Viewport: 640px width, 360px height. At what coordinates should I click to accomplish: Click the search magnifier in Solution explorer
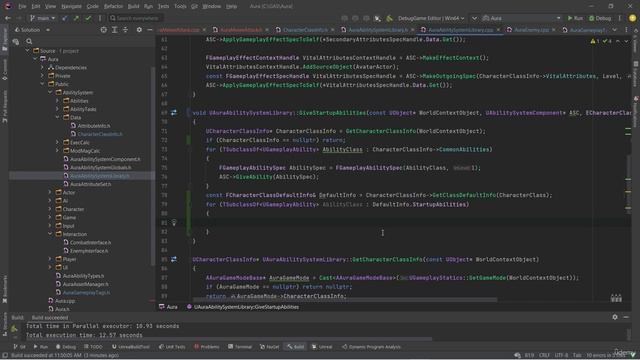click(x=29, y=41)
